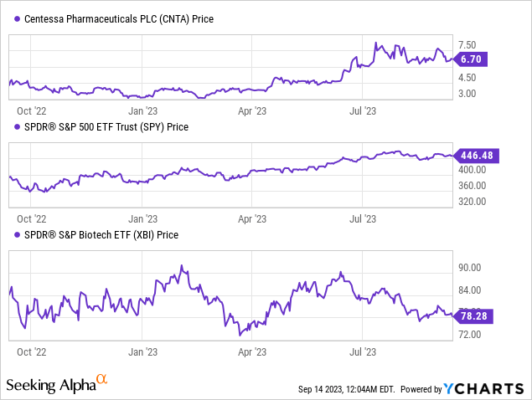The image size is (532, 400).
Task: Click the 7.50 y-axis label on the CNTA chart
Action: click(x=471, y=45)
